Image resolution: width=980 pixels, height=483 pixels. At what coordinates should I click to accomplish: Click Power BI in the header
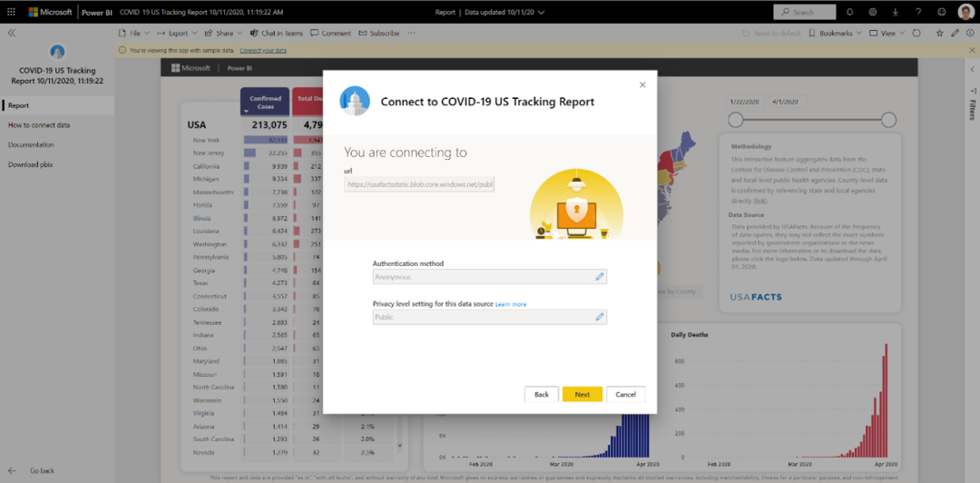coord(97,12)
